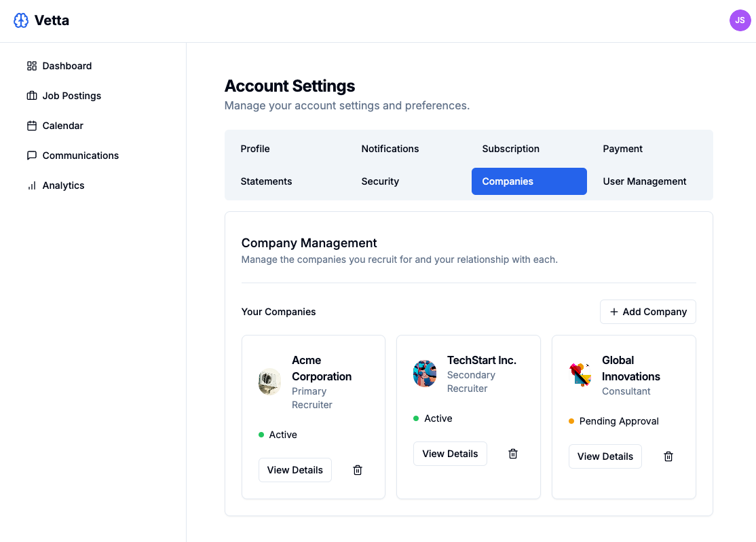
Task: Open the JS user avatar menu
Action: click(740, 20)
